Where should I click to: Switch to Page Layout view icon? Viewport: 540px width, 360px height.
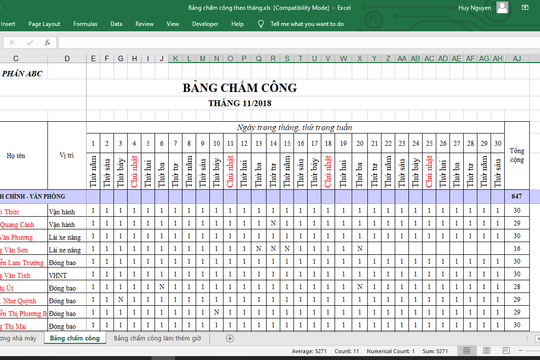(487, 351)
